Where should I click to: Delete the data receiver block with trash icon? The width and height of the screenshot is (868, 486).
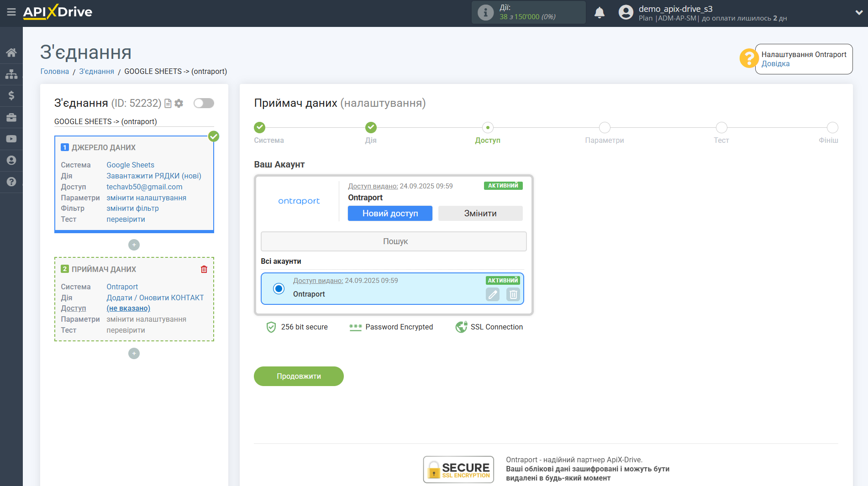click(204, 269)
